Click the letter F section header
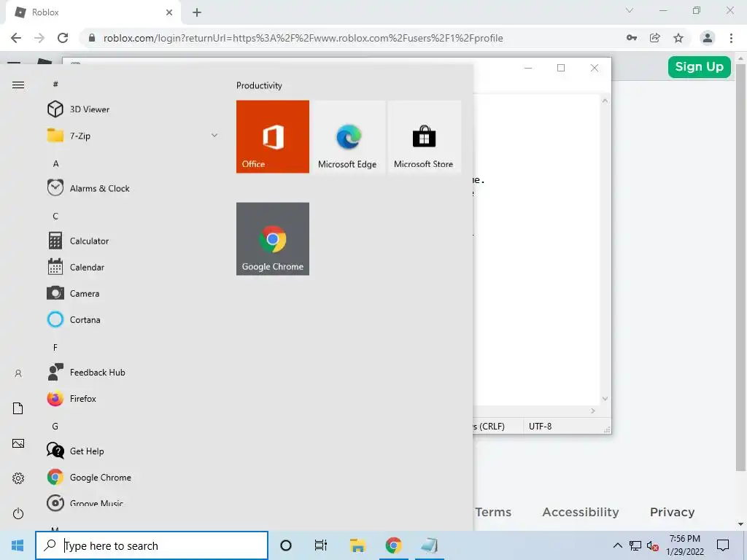Screen dimensions: 747x560 (x=55, y=347)
